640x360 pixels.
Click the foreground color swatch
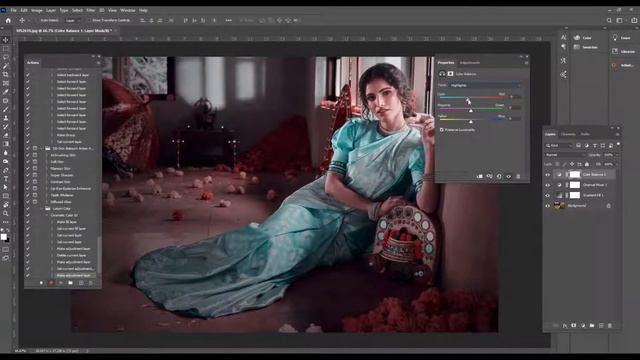[4, 237]
